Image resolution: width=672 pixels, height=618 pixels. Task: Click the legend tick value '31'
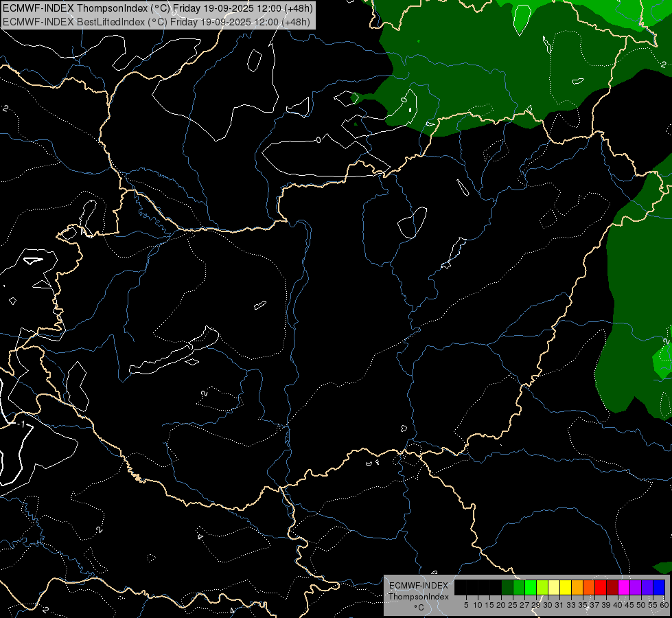tap(559, 605)
